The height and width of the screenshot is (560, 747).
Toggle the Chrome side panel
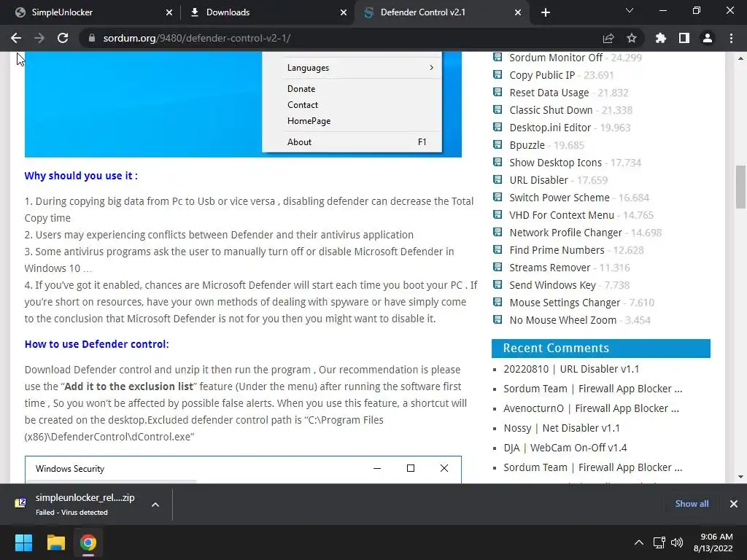[684, 38]
